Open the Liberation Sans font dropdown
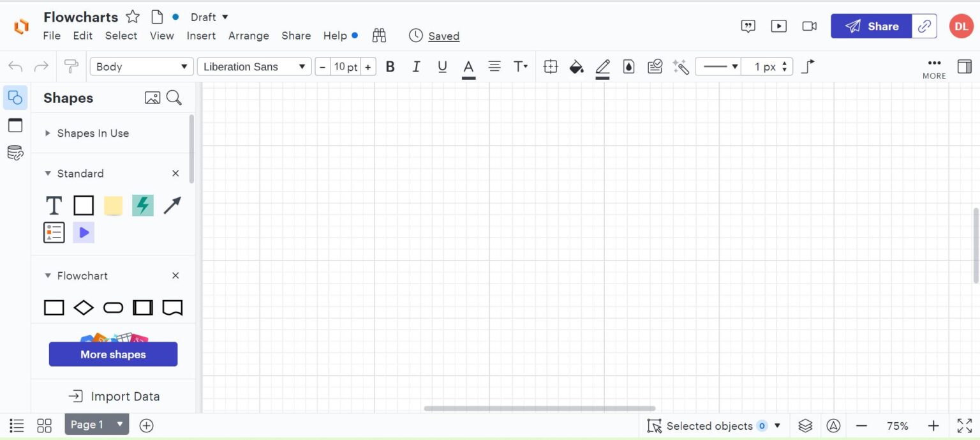 point(254,66)
